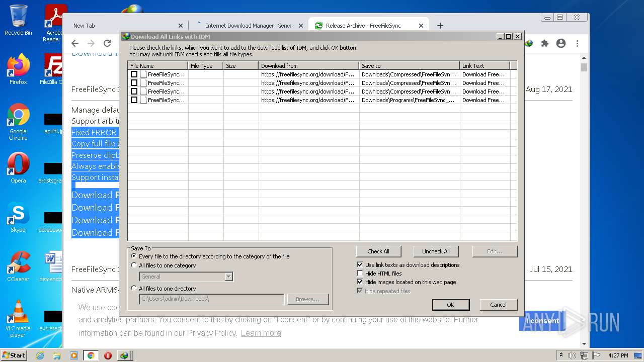Select Every file to directory by category
644x362 pixels.
[x=134, y=256]
